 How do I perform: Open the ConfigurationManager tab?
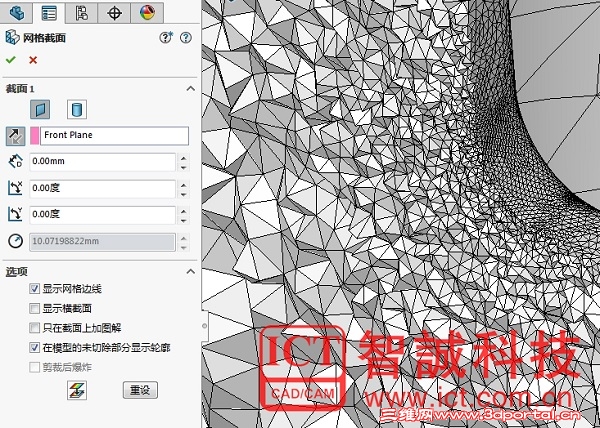click(81, 13)
